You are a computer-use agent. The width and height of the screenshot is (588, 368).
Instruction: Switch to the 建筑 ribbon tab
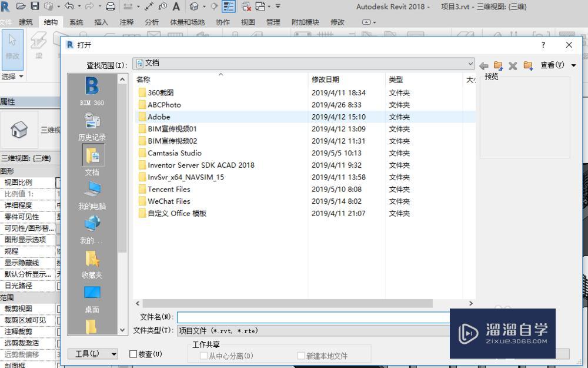[x=26, y=22]
